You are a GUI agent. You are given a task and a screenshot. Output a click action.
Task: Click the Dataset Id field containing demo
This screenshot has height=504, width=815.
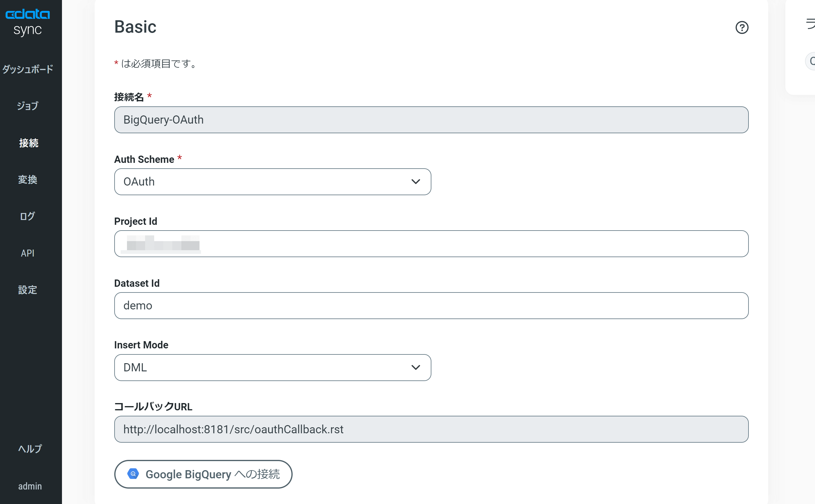pos(431,305)
